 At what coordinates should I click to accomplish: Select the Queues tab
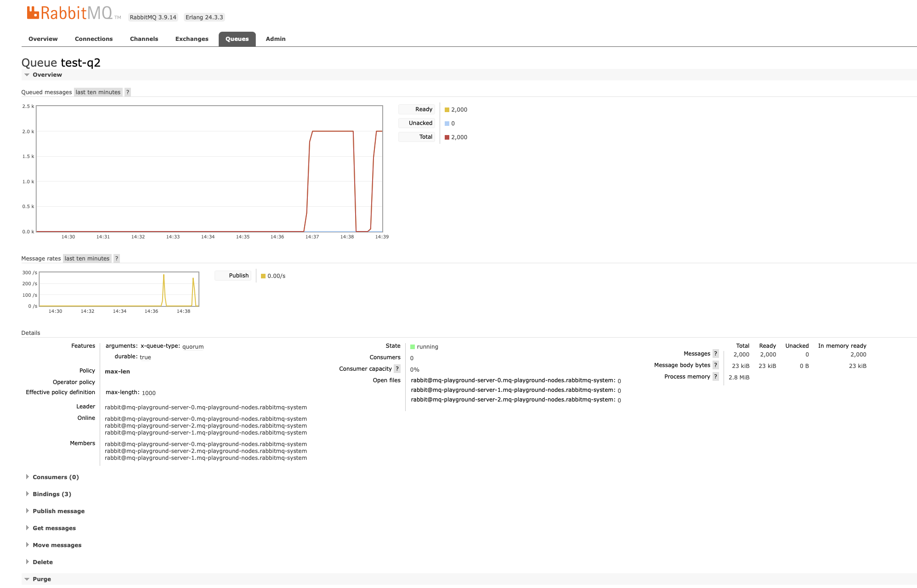(237, 39)
